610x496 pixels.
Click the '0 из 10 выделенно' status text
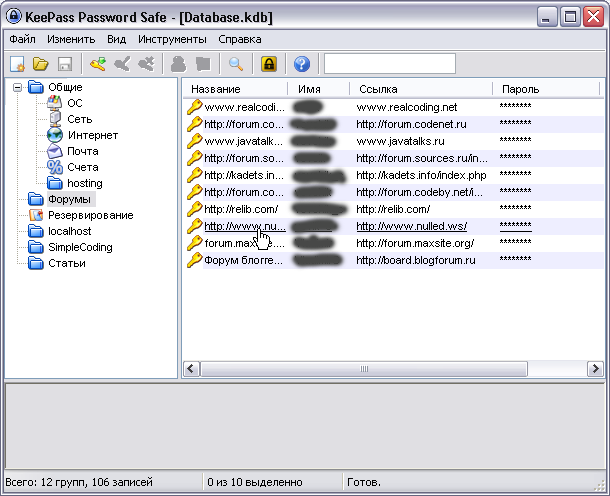click(x=255, y=482)
